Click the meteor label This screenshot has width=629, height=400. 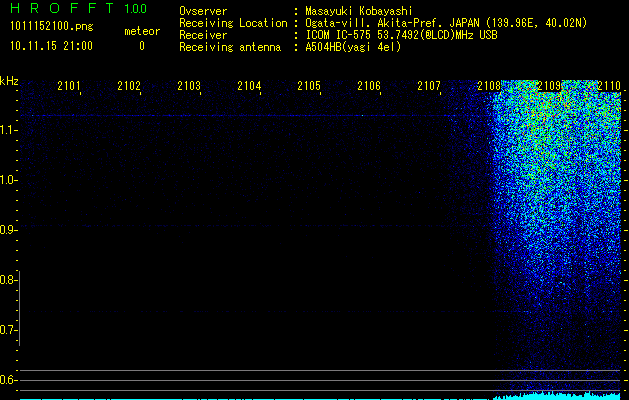(142, 31)
